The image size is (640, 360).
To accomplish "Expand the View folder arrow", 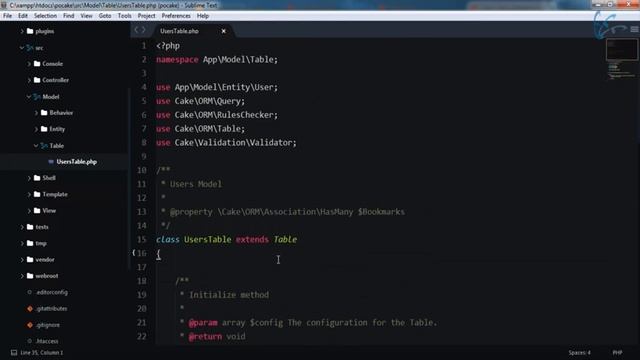I will 29,211.
